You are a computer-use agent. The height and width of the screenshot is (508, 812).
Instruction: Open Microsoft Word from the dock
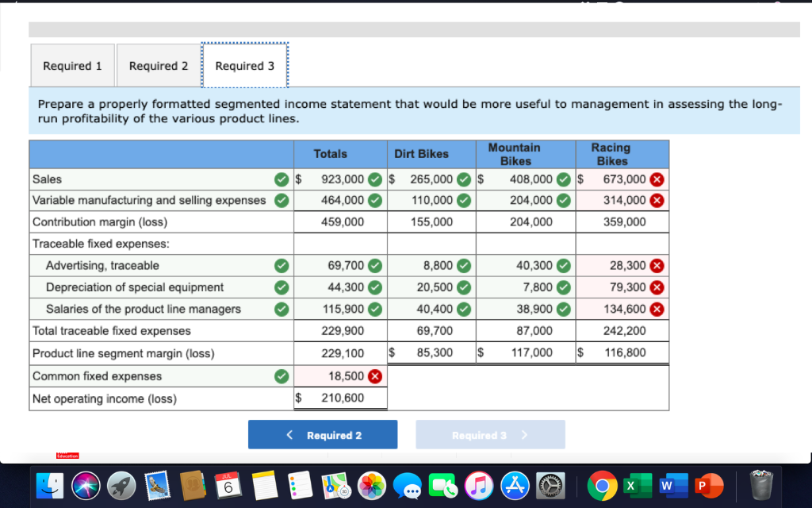click(673, 486)
